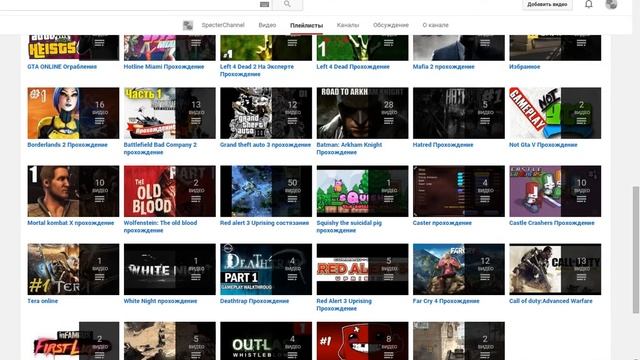Click Battlefield Bad Company 2 title link

tap(160, 149)
